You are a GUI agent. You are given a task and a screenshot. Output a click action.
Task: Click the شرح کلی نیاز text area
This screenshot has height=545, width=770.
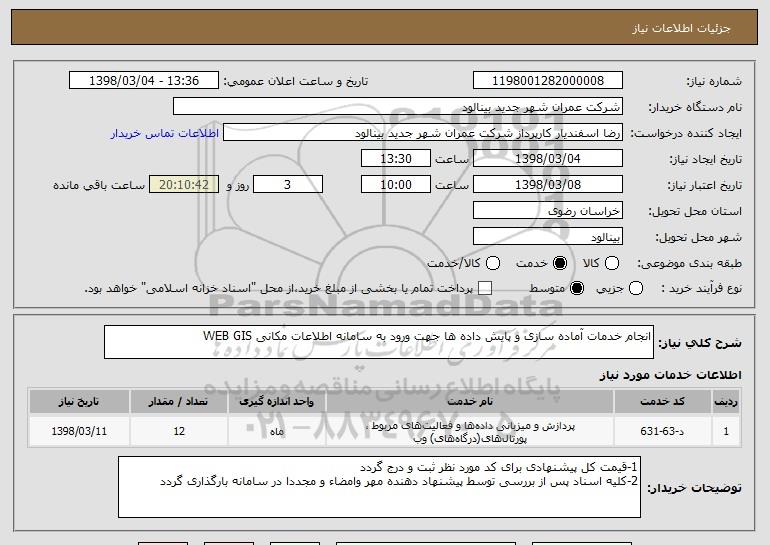(x=379, y=342)
